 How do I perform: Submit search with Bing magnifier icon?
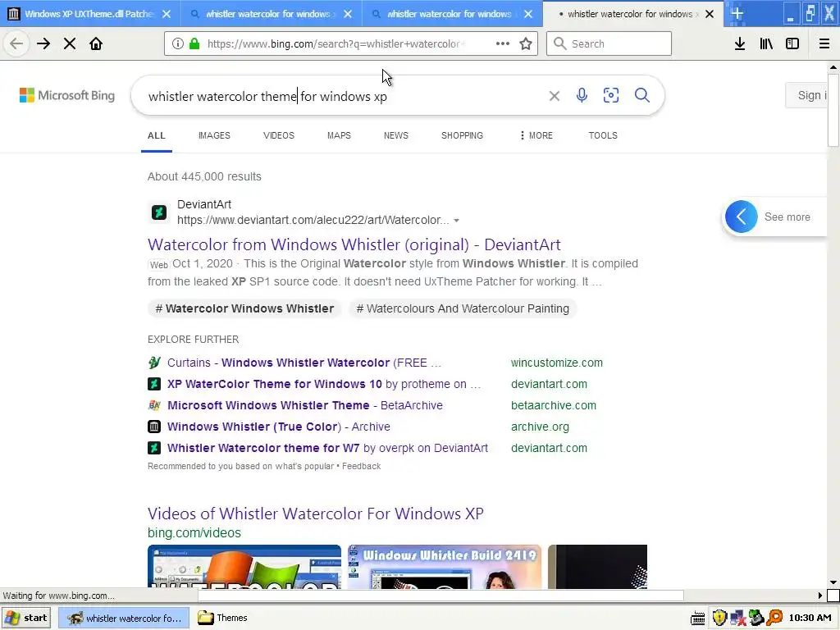click(x=641, y=95)
